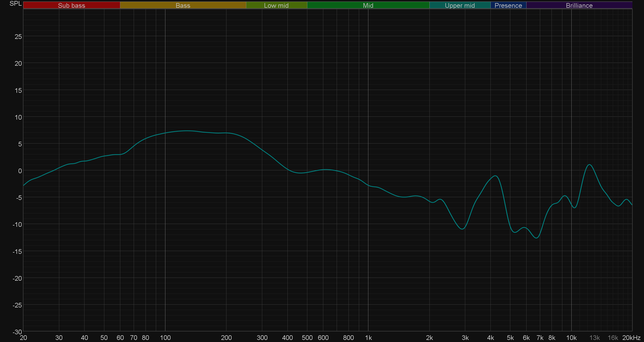Viewport: 644px width, 342px height.
Task: Click the 10k frequency axis label
Action: click(571, 338)
